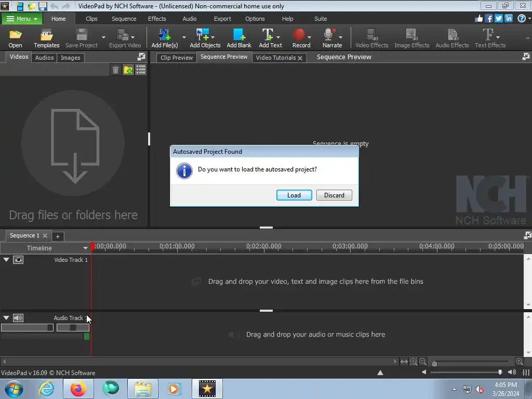
Task: Toggle Video Track 1 visibility eye
Action: click(x=18, y=260)
